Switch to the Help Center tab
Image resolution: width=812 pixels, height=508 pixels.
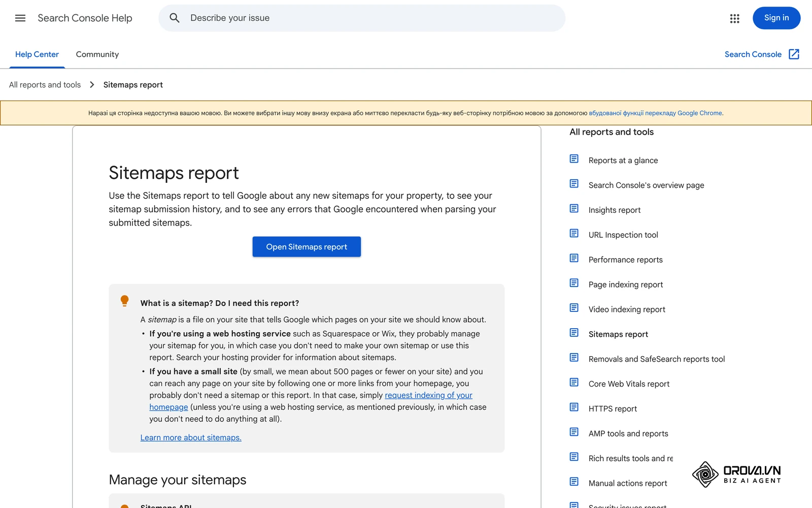pyautogui.click(x=37, y=54)
